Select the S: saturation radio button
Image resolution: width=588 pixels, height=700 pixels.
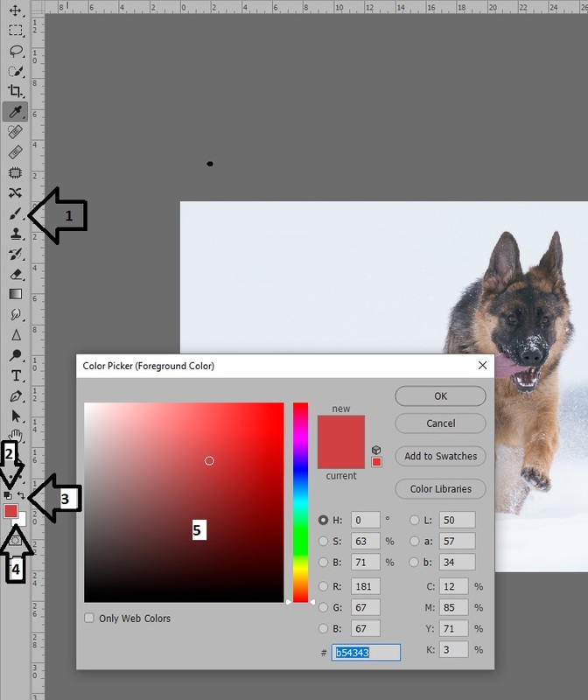coord(325,542)
